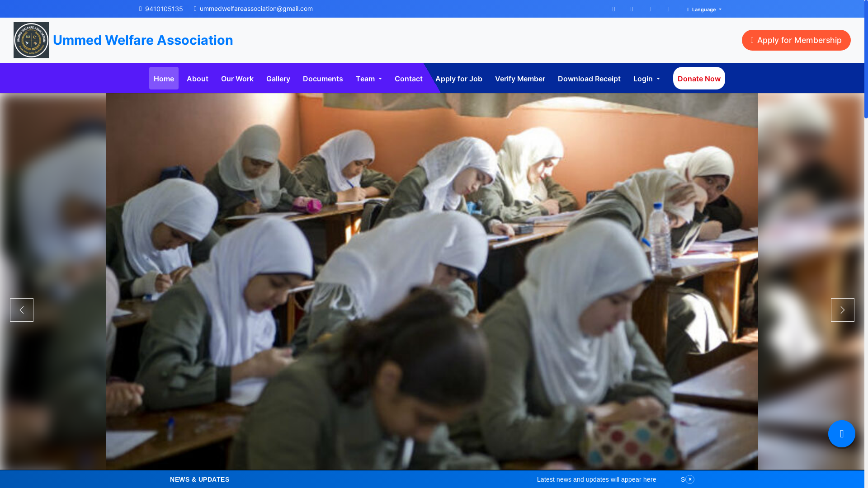Open Verify Member page
The image size is (868, 488).
click(520, 79)
